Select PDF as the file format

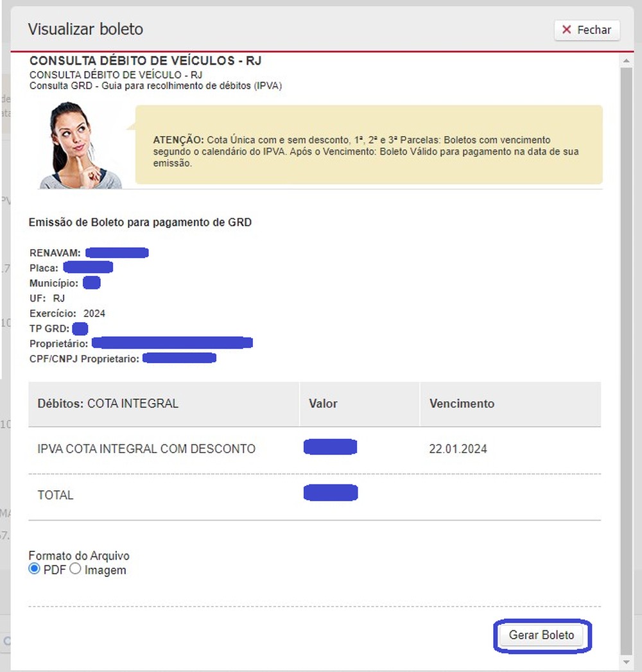coord(35,569)
